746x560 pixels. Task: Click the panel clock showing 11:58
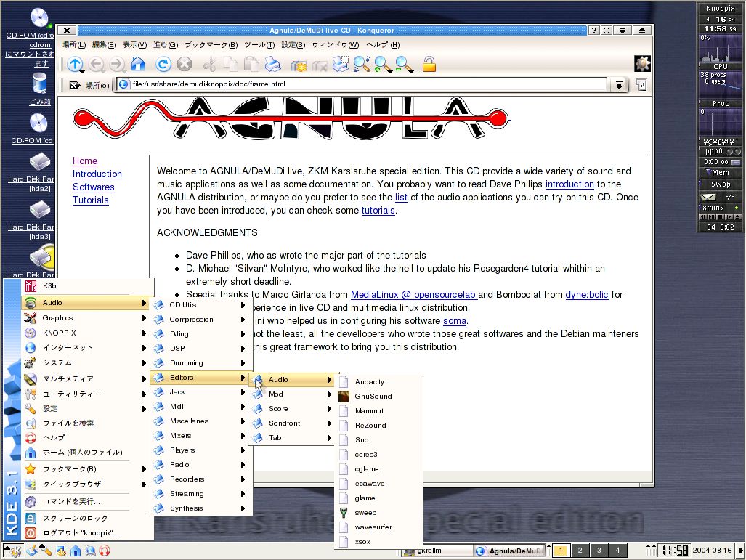675,551
